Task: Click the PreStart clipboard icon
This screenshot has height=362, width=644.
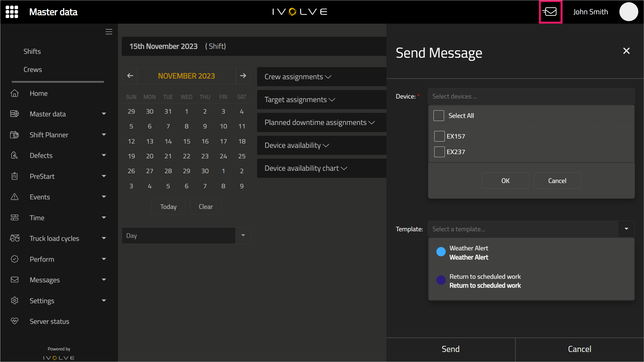Action: tap(15, 176)
